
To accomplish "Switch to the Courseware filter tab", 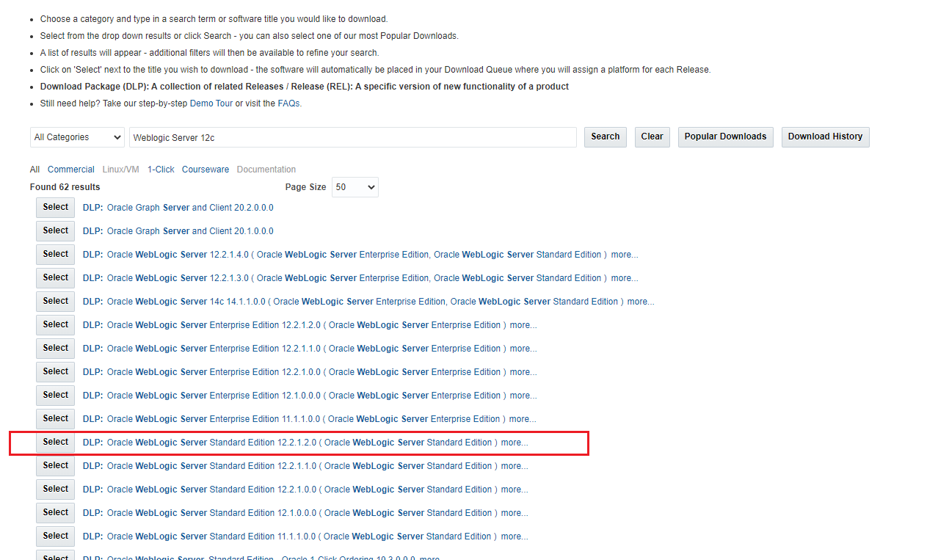I will 206,170.
